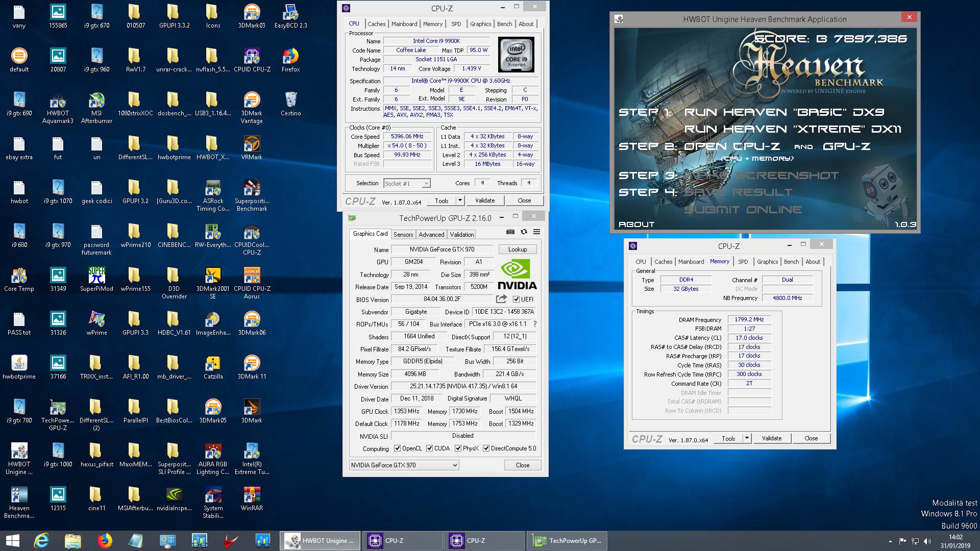Click the volume icon in system tray

[x=927, y=541]
